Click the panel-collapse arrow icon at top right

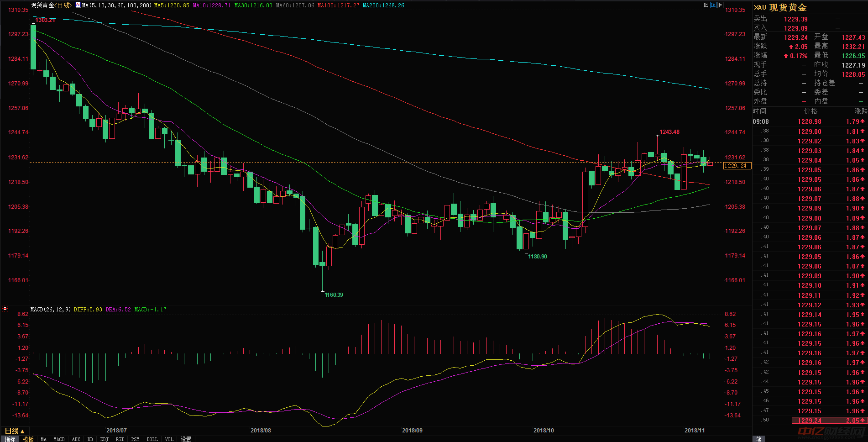pyautogui.click(x=720, y=5)
